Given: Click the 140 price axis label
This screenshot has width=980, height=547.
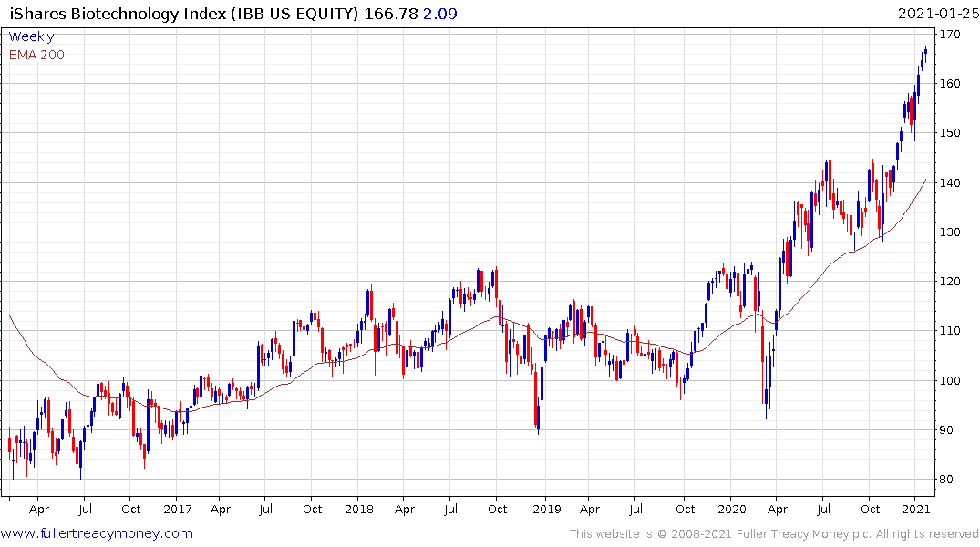Looking at the screenshot, I should click(x=950, y=183).
